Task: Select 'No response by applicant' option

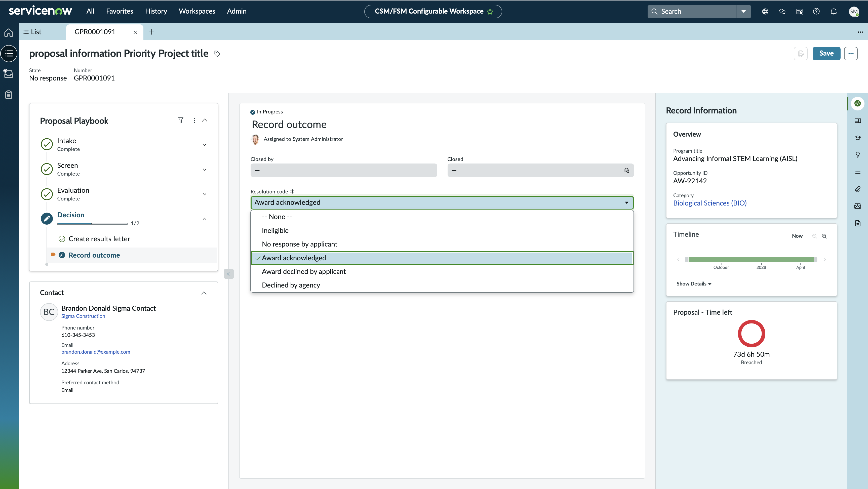Action: coord(442,244)
